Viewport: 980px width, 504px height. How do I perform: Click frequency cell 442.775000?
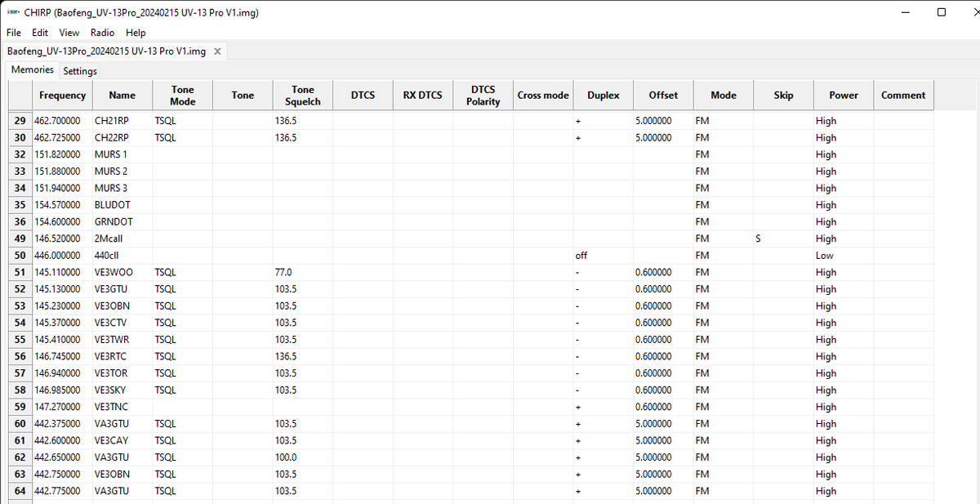pos(62,491)
